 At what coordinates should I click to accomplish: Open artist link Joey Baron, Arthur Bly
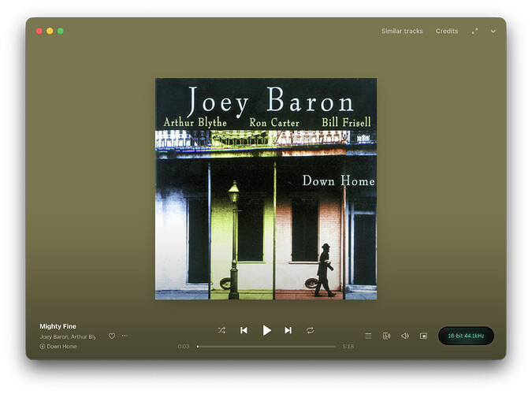(x=68, y=336)
